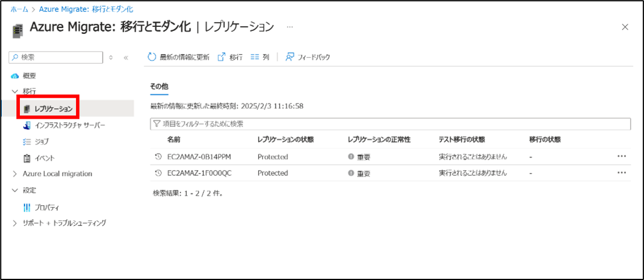Screen dimensions: 644x280
Task: Expand the Azure Local migration section
Action: click(15, 174)
